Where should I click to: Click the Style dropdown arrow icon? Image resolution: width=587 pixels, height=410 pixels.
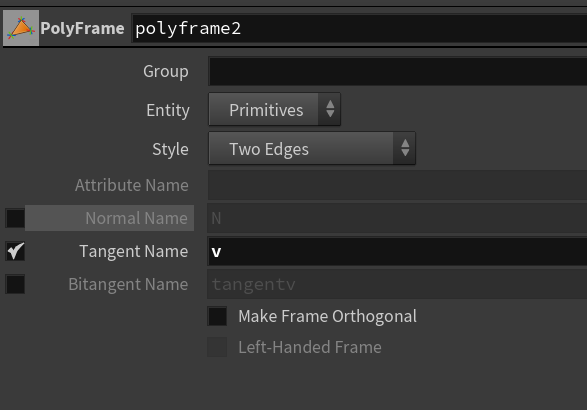[405, 148]
